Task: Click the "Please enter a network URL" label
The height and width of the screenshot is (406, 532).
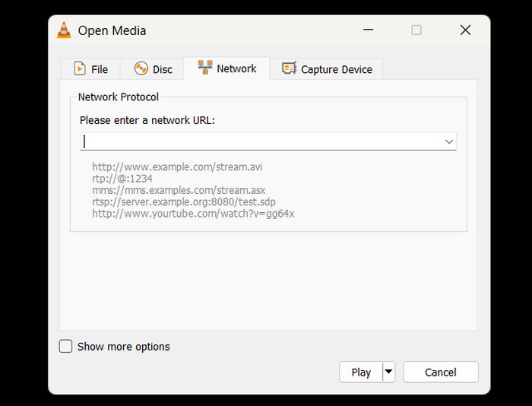Action: 147,120
